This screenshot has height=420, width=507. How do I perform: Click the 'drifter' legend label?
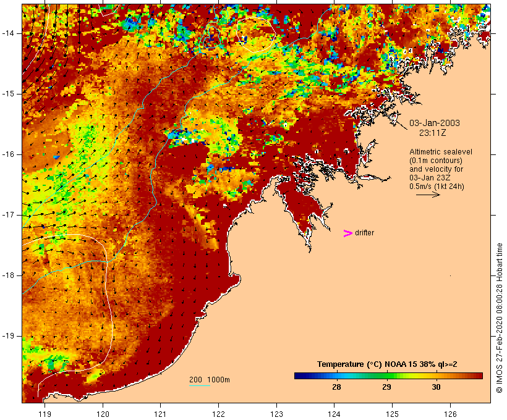pos(364,233)
